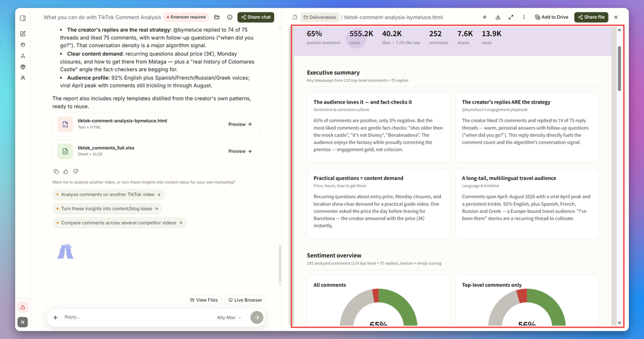
Task: Expand the file viewer to fullscreen
Action: (x=511, y=17)
